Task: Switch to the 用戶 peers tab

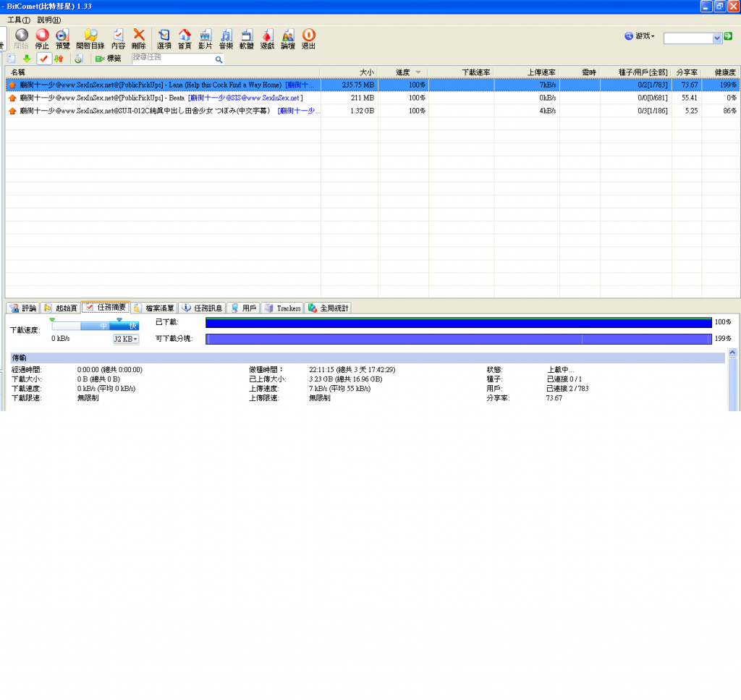Action: click(243, 308)
